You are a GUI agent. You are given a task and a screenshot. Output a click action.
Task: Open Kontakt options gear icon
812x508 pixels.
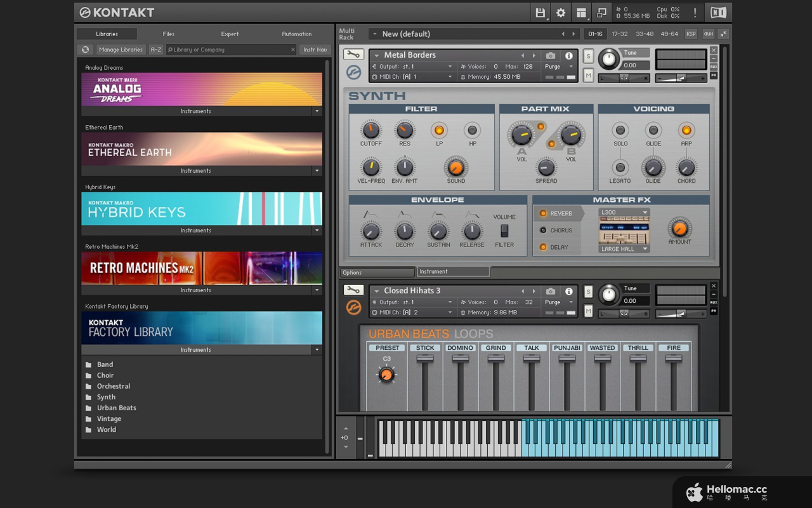click(561, 13)
